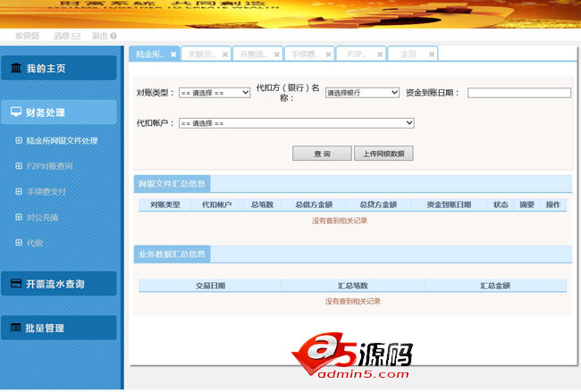This screenshot has width=581, height=392.
Task: Open the 请选择银行 bank dropdown
Action: coord(362,93)
